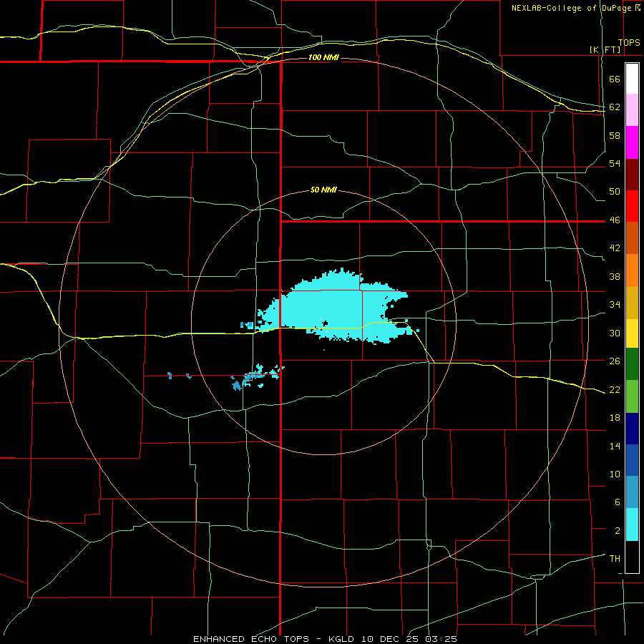Click the navy blue legend swatch
The width and height of the screenshot is (644, 644).
point(632,429)
